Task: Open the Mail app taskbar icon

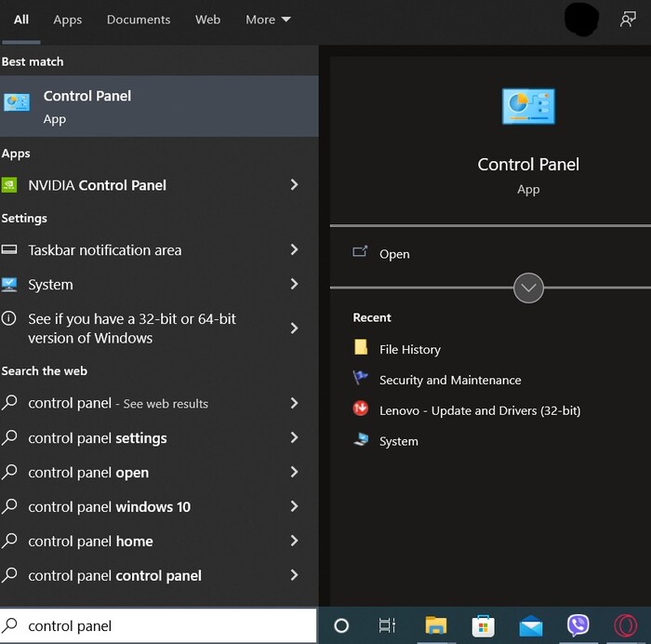Action: pos(531,625)
